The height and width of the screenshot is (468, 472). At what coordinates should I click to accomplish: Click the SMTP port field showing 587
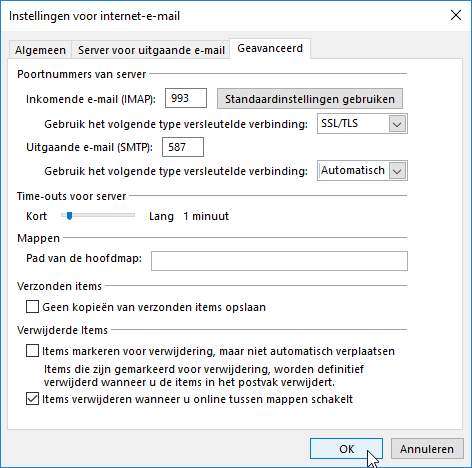click(183, 147)
